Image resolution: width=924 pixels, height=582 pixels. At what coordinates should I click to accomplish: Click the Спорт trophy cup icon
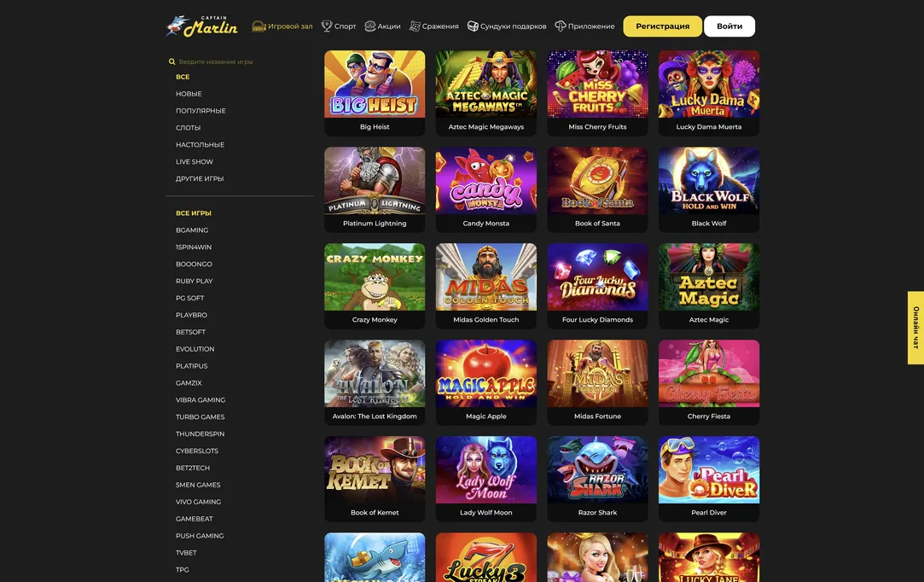click(x=327, y=26)
